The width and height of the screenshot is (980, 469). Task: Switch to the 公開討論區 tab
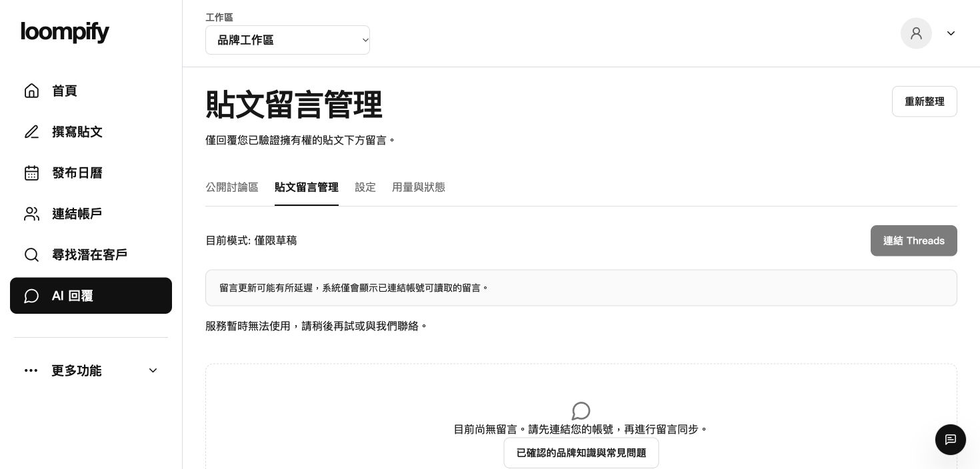(x=232, y=187)
